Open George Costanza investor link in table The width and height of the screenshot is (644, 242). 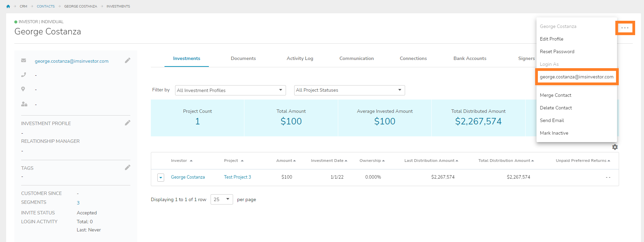[188, 177]
